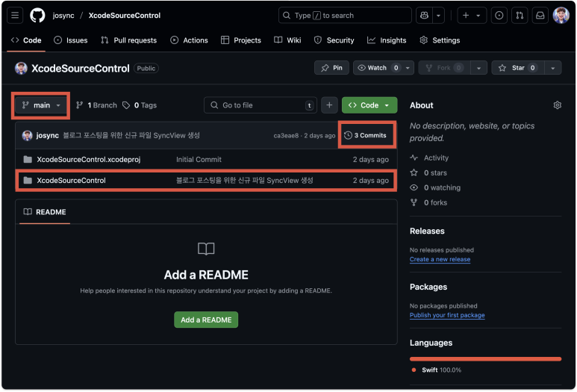Focus the Type / to search field

(345, 16)
